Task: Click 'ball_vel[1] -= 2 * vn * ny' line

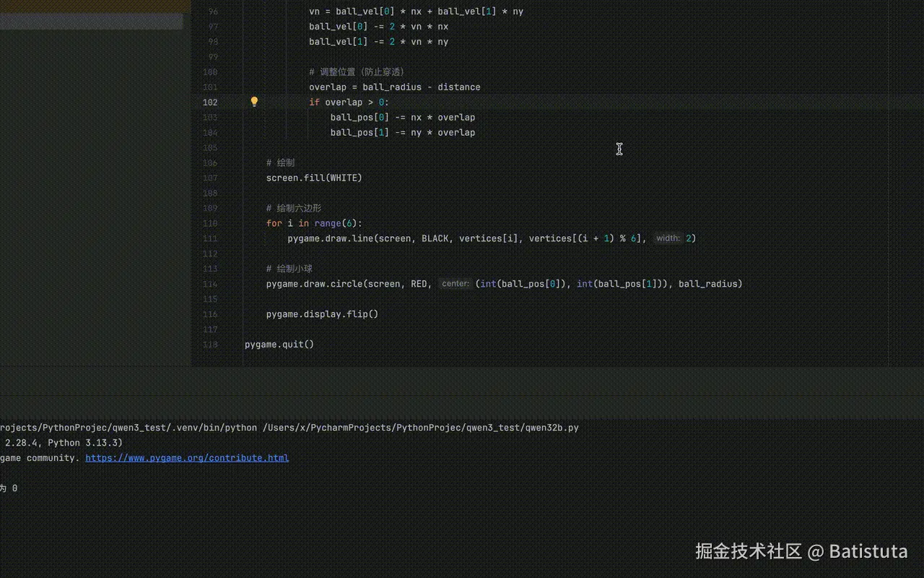Action: (378, 42)
